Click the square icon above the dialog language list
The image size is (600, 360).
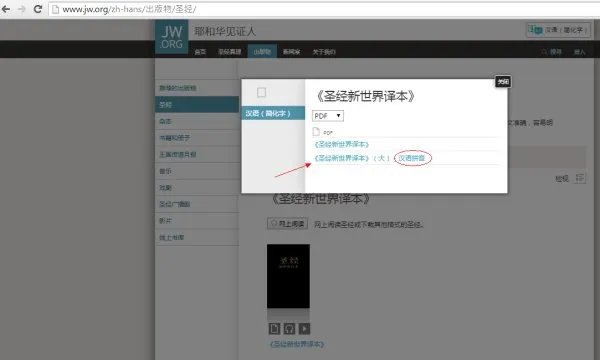pyautogui.click(x=261, y=92)
